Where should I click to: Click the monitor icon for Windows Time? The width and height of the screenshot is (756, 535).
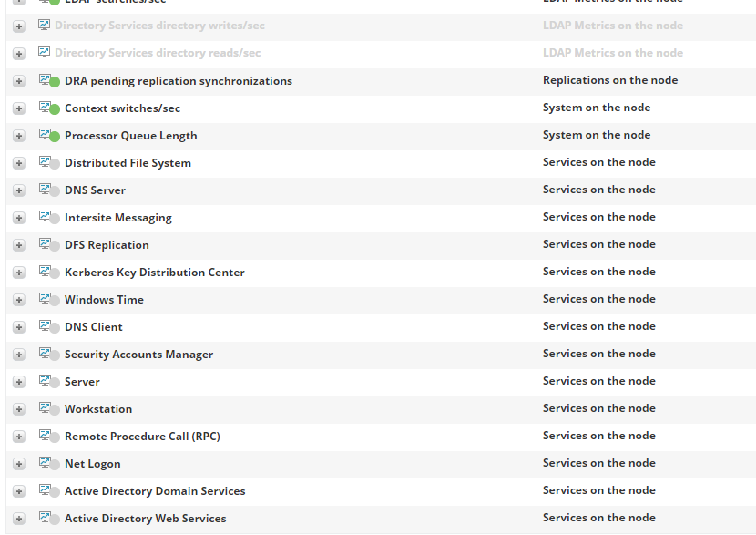coord(49,300)
